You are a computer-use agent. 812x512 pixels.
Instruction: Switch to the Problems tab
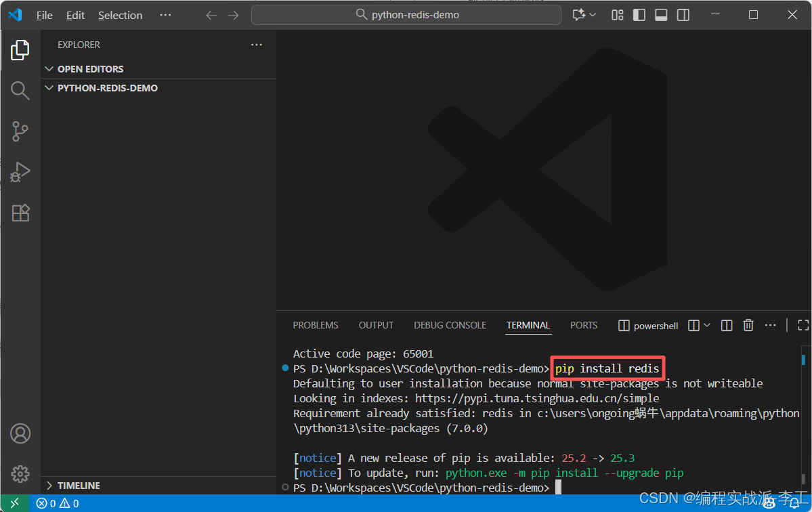click(316, 325)
